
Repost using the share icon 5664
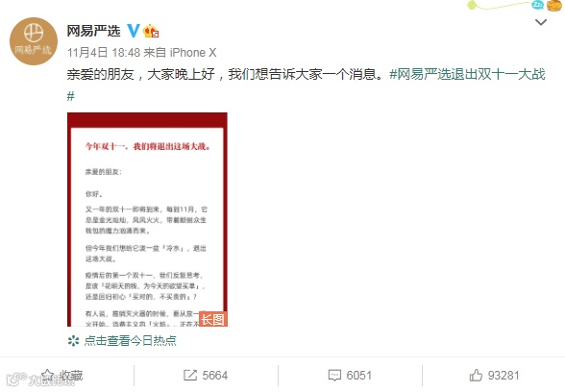tap(190, 376)
